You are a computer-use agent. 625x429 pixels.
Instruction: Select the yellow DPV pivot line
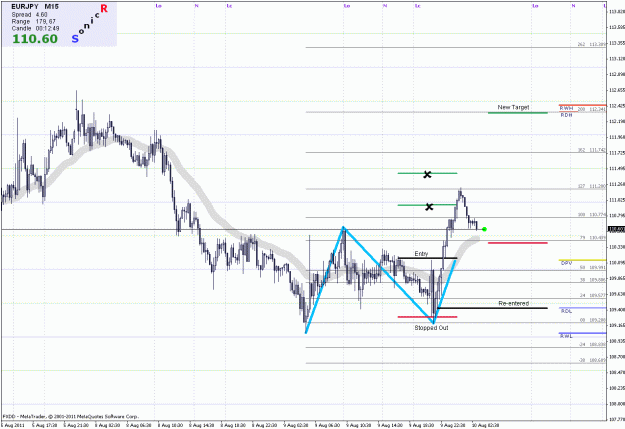[582, 260]
